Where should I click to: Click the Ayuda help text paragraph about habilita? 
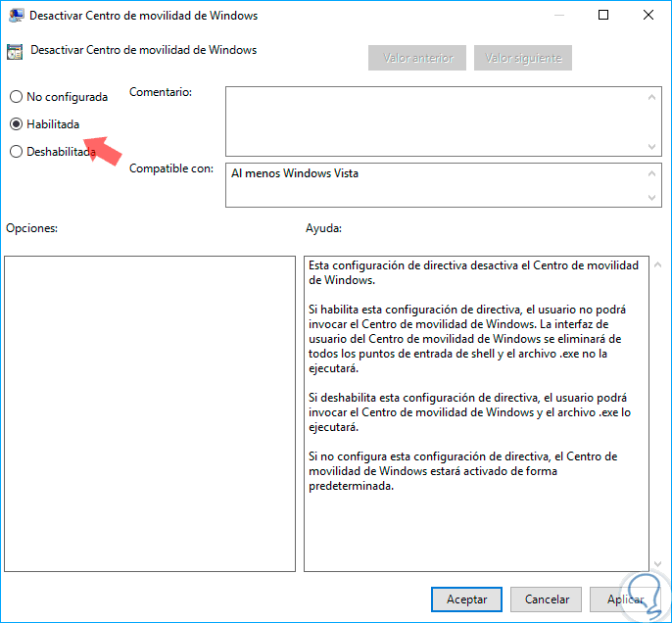pos(467,339)
